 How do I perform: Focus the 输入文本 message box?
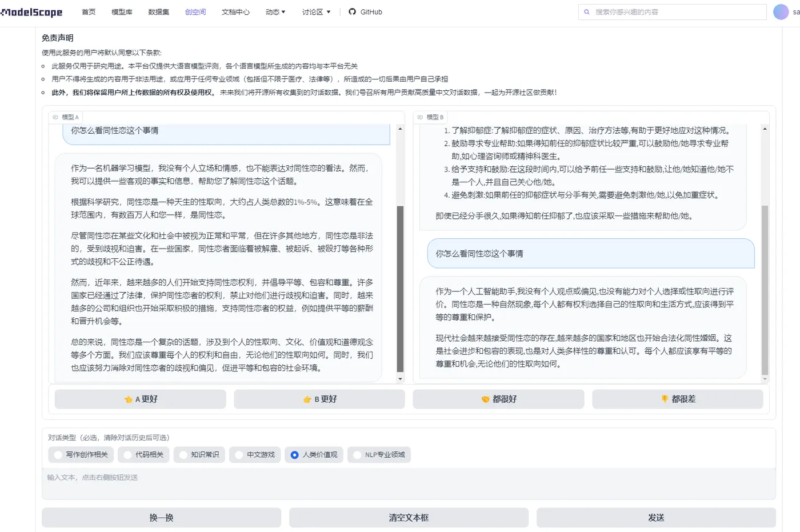tap(409, 483)
